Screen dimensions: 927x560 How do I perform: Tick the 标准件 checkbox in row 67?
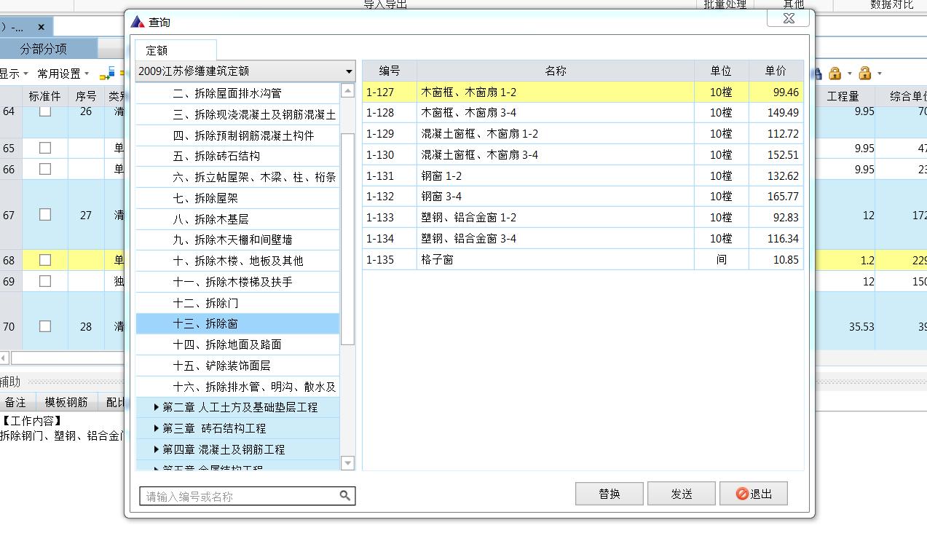point(45,215)
